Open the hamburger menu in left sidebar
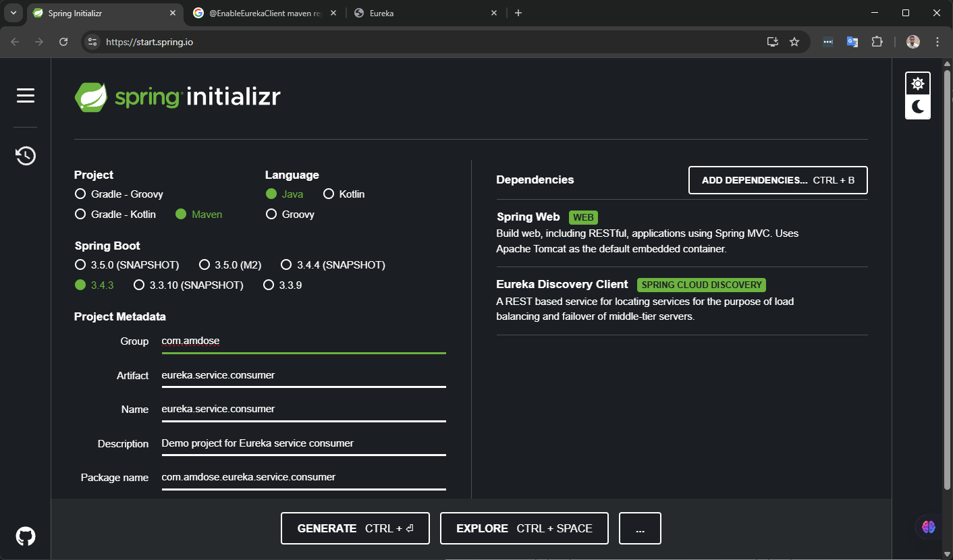This screenshot has height=560, width=953. (x=26, y=96)
